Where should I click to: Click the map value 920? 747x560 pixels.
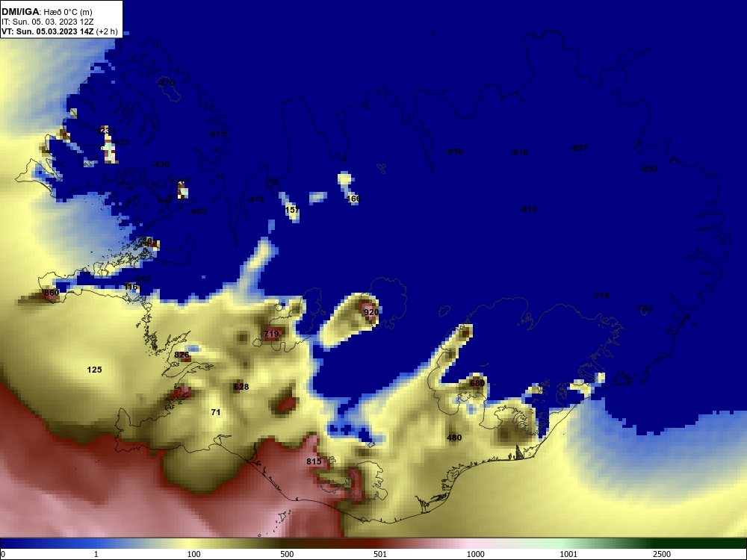point(371,312)
